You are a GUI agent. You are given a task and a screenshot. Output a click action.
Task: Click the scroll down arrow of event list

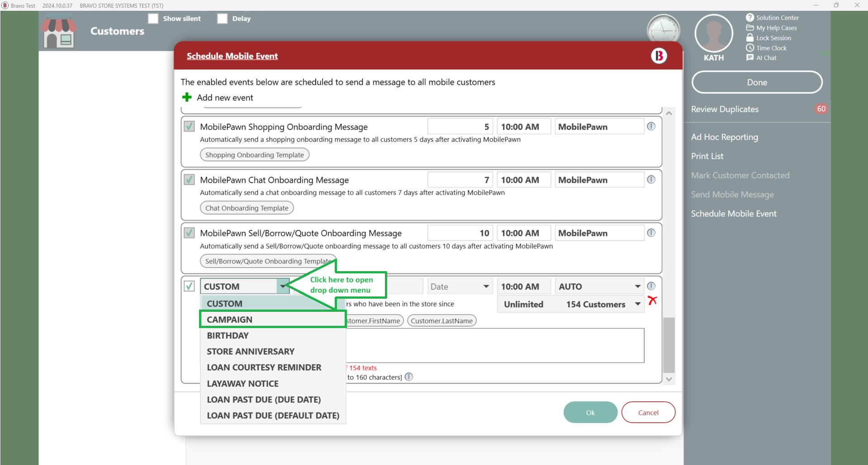pos(669,379)
